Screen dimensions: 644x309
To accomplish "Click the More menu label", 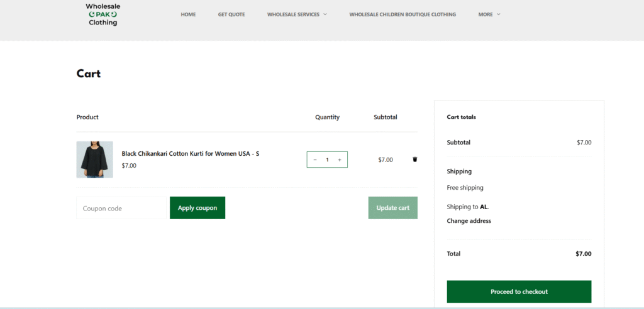I will 485,14.
